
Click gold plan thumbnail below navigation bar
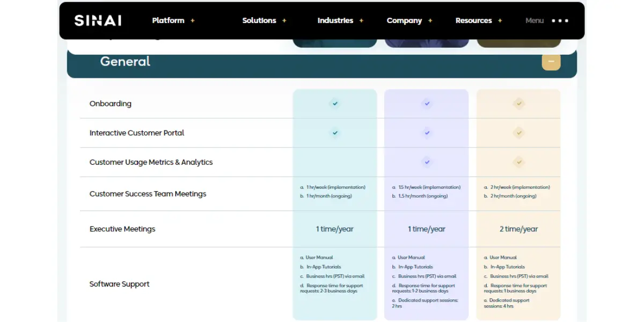pyautogui.click(x=518, y=43)
